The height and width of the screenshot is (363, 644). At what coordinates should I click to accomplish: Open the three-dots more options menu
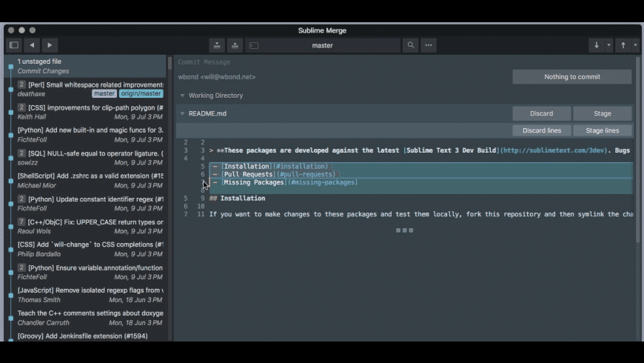pyautogui.click(x=429, y=45)
